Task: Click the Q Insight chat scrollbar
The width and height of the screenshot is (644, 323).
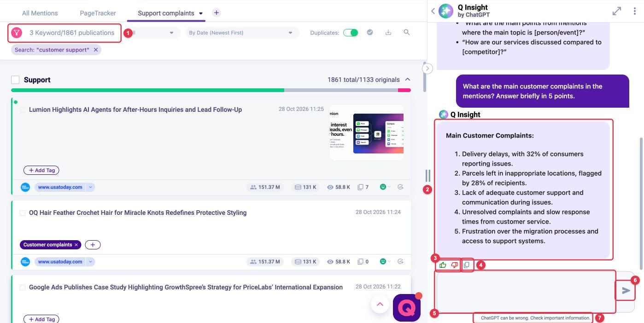Action: [x=640, y=202]
